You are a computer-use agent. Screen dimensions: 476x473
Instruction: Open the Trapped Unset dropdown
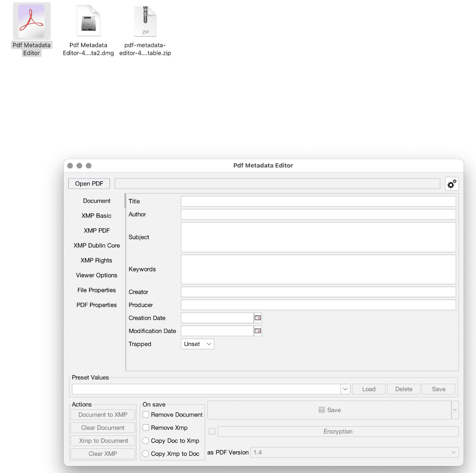tap(197, 344)
